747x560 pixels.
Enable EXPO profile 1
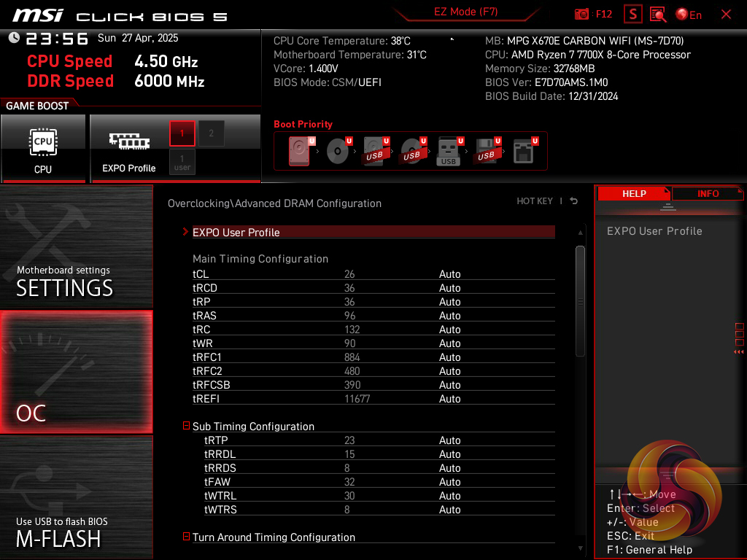pyautogui.click(x=182, y=133)
